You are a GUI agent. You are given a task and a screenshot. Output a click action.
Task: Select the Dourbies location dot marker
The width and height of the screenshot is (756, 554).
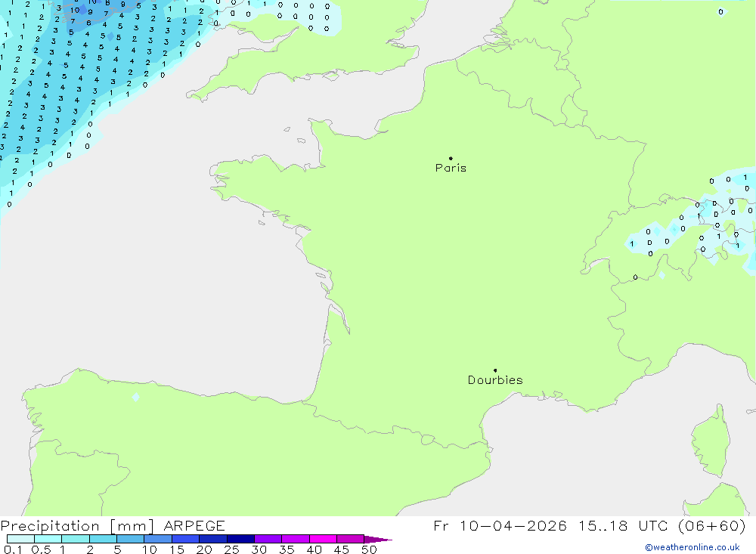pyautogui.click(x=495, y=370)
